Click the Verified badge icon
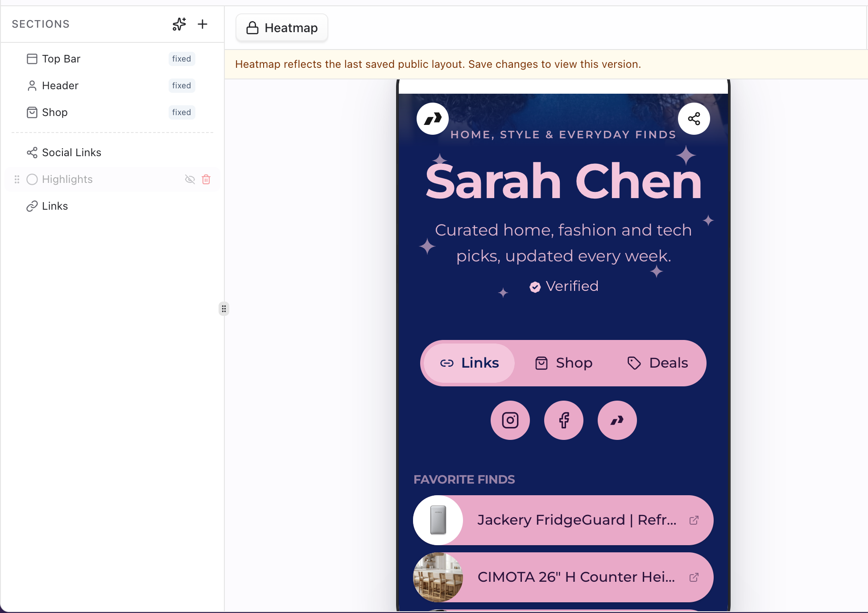Image resolution: width=868 pixels, height=613 pixels. (x=535, y=287)
